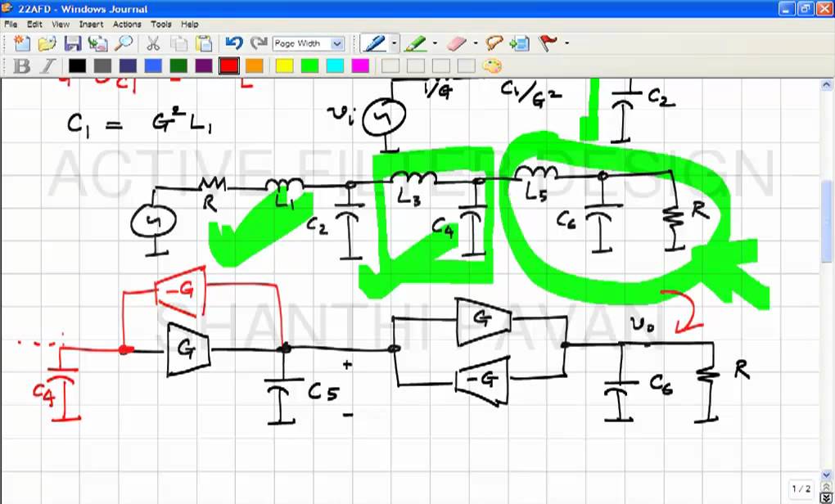The width and height of the screenshot is (835, 504).
Task: Click the Import icon next to Save
Action: click(x=98, y=43)
